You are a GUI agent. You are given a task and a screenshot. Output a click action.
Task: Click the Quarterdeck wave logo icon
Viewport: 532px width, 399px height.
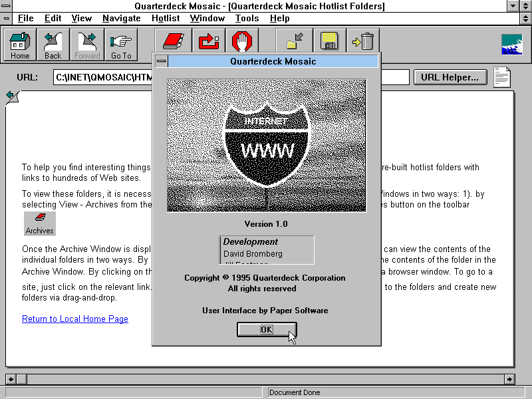(x=511, y=45)
